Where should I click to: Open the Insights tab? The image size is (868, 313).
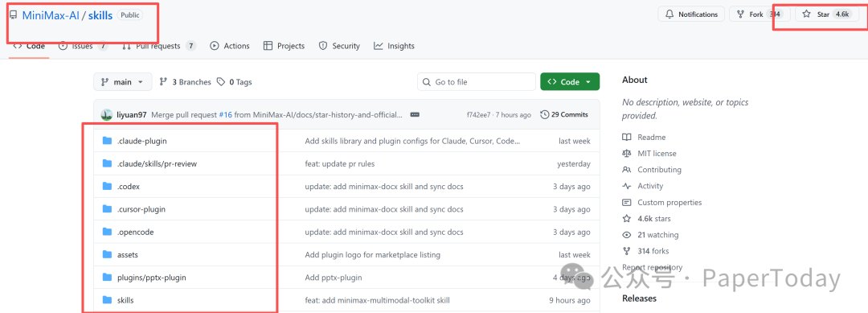tap(394, 46)
